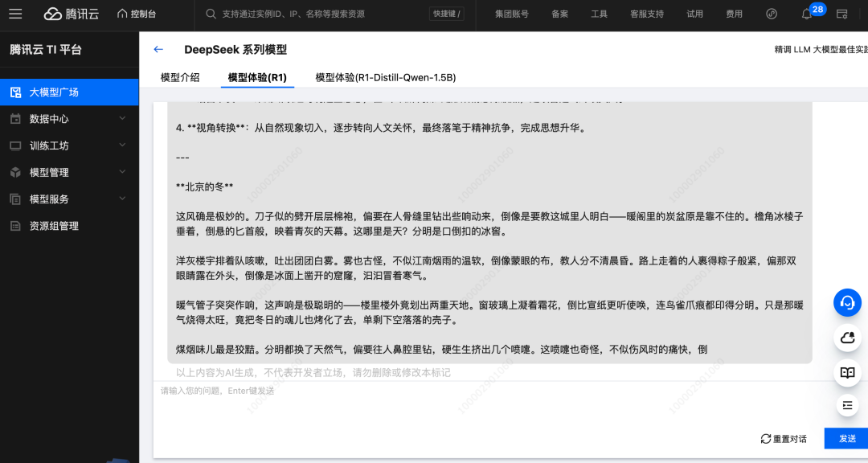Click the floating cloud assistant icon
Screen dimensions: 868x463
click(847, 338)
